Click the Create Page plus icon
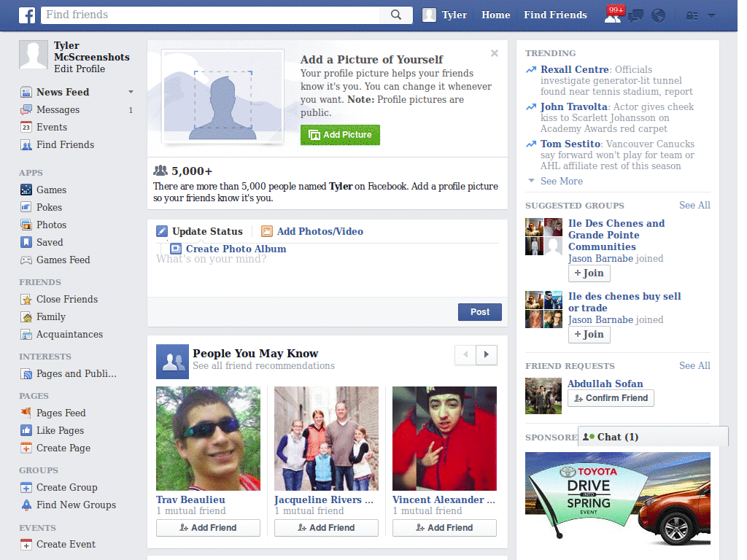 (26, 448)
